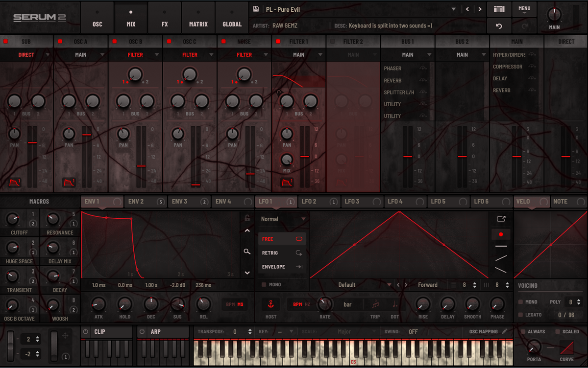The height and width of the screenshot is (368, 588).
Task: Open the LFO Normal mode dropdown
Action: click(283, 219)
